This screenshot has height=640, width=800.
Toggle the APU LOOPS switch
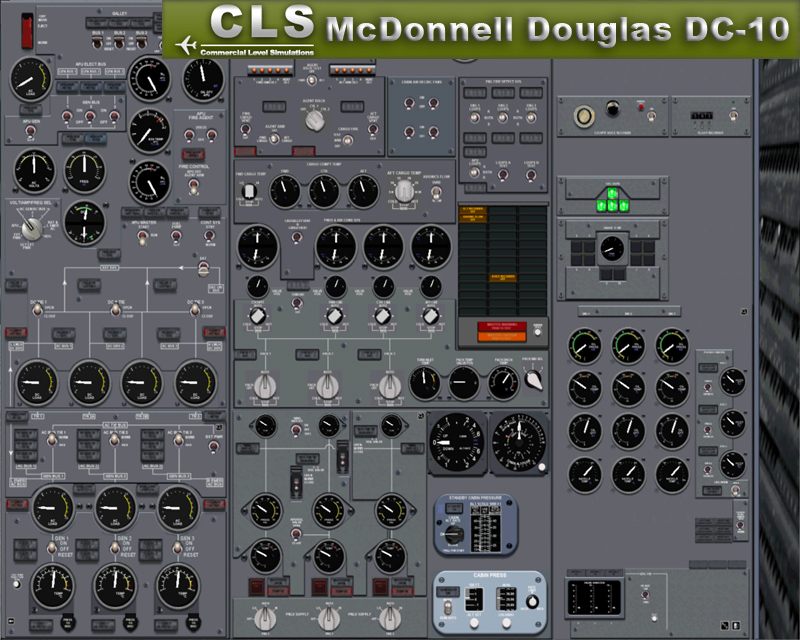click(474, 173)
